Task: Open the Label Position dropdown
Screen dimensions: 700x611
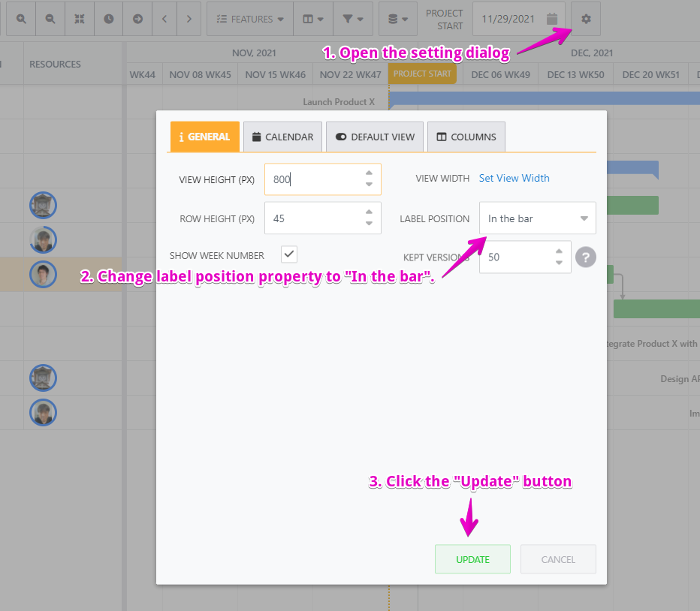Action: coord(537,218)
